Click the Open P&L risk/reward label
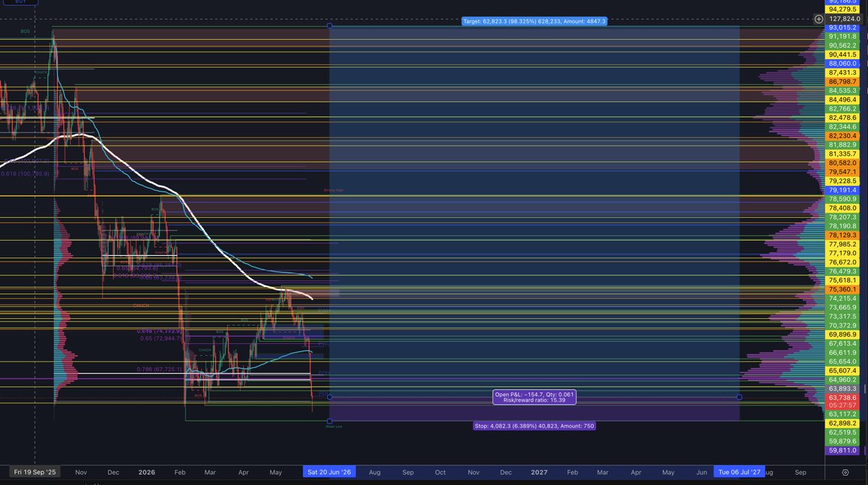The width and height of the screenshot is (868, 485). 535,397
